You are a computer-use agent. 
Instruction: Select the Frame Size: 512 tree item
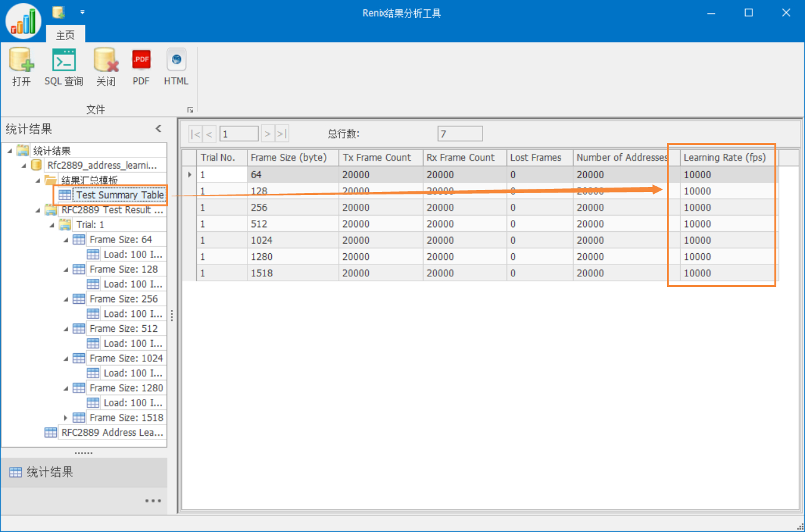pos(124,329)
